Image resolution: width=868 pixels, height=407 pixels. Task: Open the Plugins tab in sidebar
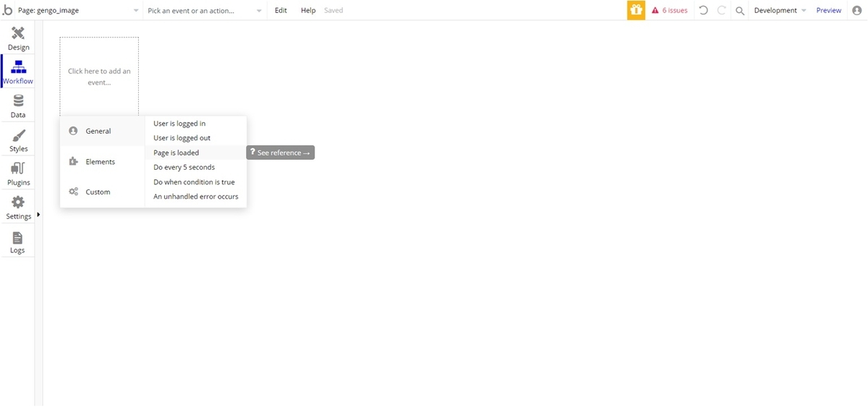[x=18, y=174]
